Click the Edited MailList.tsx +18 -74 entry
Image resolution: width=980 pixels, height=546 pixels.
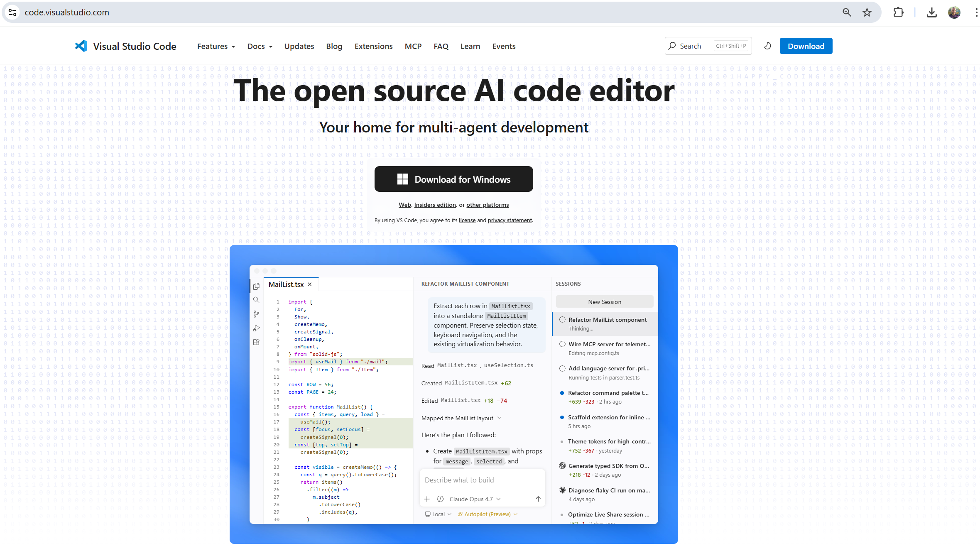[x=464, y=400]
